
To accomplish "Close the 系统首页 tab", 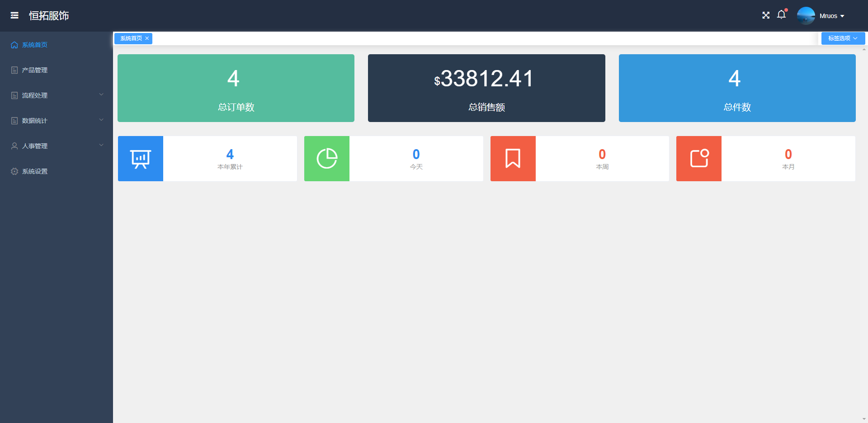I will [x=147, y=38].
